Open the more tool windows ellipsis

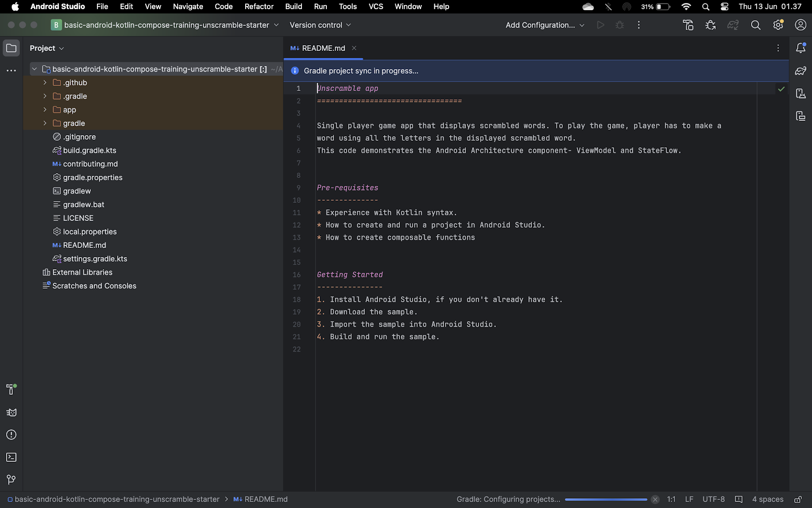[11, 71]
